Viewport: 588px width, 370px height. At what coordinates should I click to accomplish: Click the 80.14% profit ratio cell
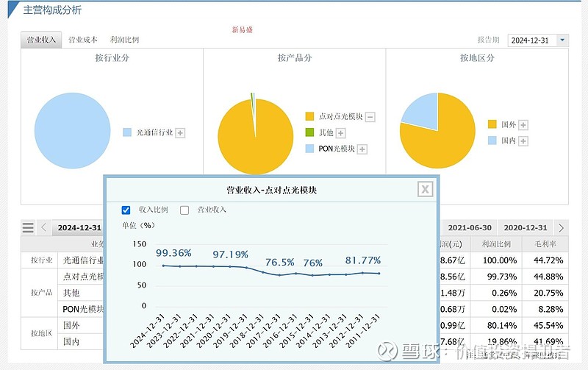[497, 325]
